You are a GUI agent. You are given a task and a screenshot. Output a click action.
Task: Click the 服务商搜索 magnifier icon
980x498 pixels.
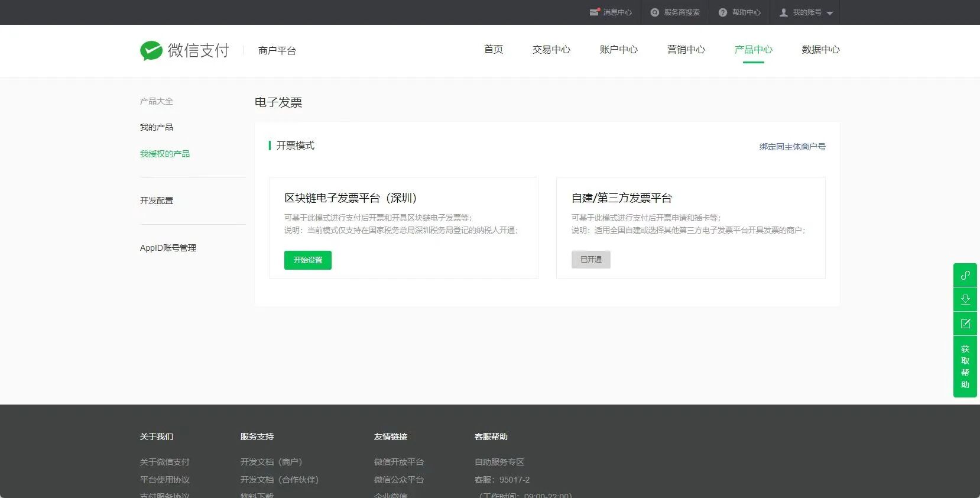(654, 12)
